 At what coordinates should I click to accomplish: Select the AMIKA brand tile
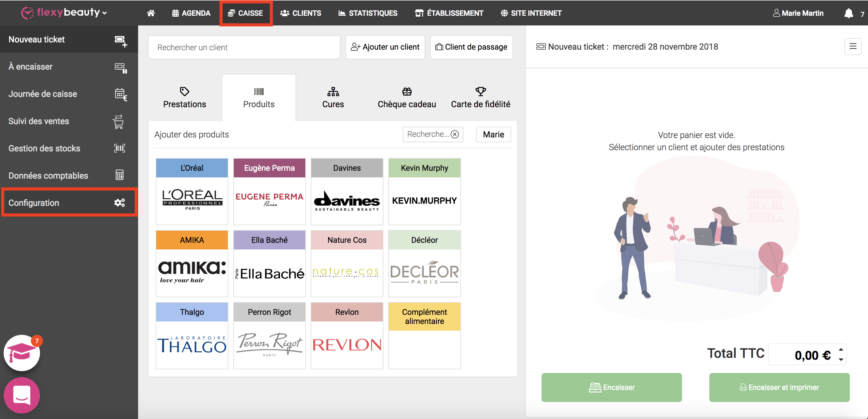tap(192, 263)
